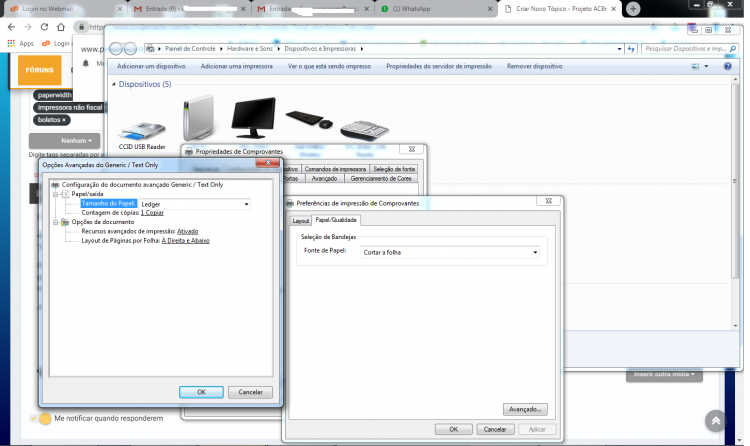Open the Comandos de impressora tab
This screenshot has width=750, height=446.
pyautogui.click(x=335, y=169)
